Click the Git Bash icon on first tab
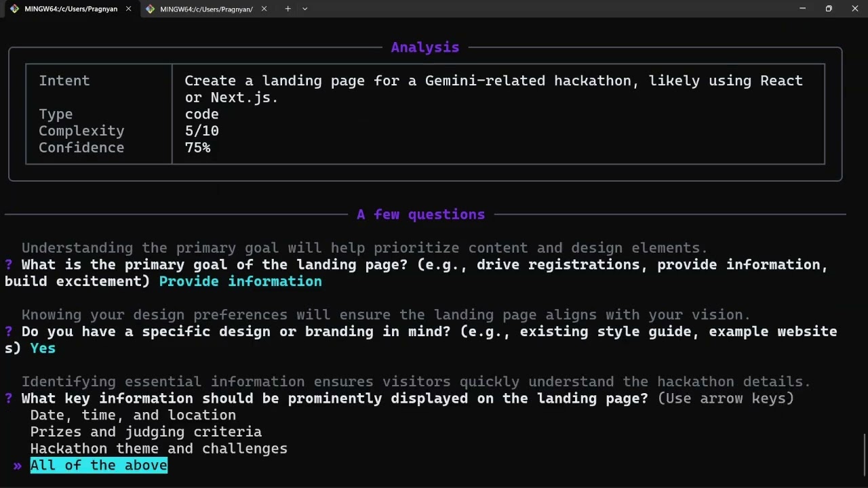The height and width of the screenshot is (488, 868). point(14,9)
